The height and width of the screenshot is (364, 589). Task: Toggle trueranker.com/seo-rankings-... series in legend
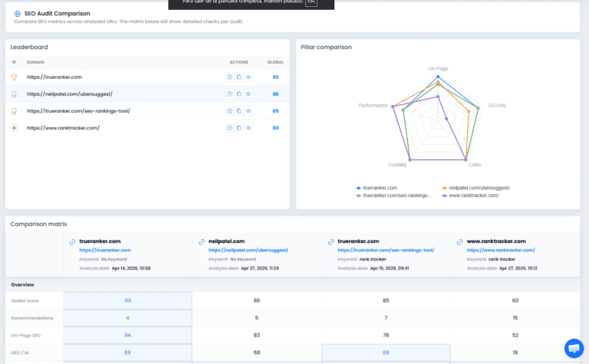pyautogui.click(x=394, y=195)
